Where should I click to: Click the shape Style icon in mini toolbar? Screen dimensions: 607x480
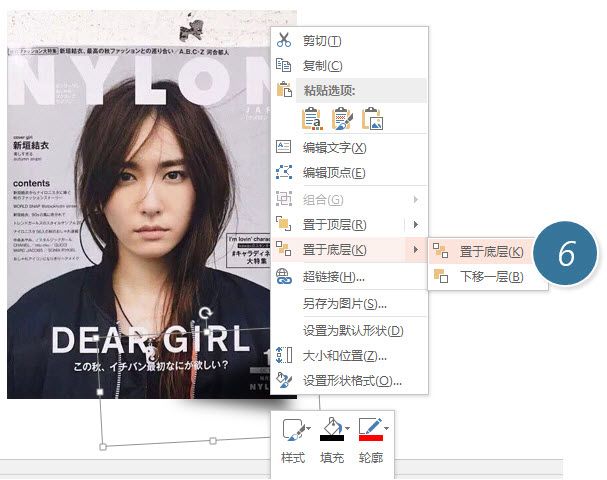click(294, 430)
